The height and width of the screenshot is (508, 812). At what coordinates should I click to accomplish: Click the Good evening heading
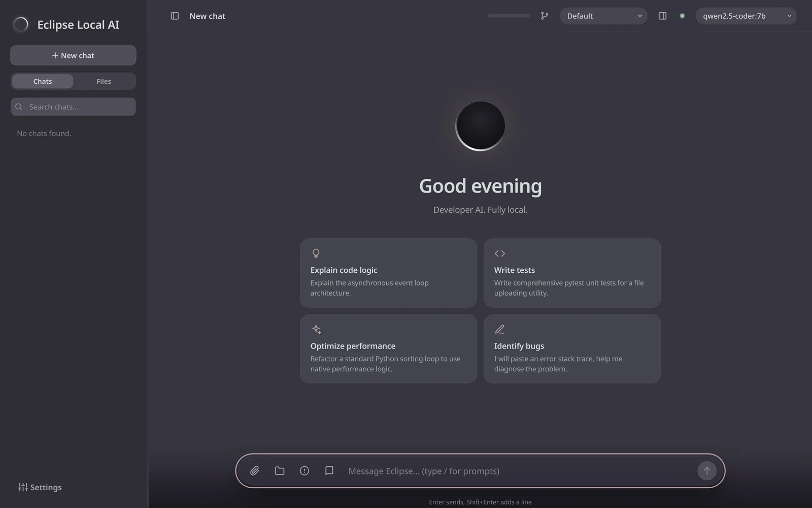[480, 186]
